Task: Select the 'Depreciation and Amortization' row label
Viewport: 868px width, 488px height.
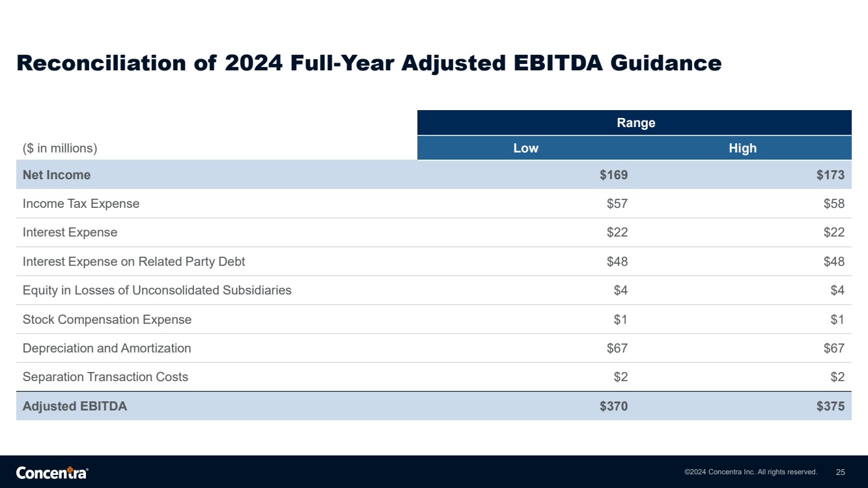Action: click(x=107, y=349)
